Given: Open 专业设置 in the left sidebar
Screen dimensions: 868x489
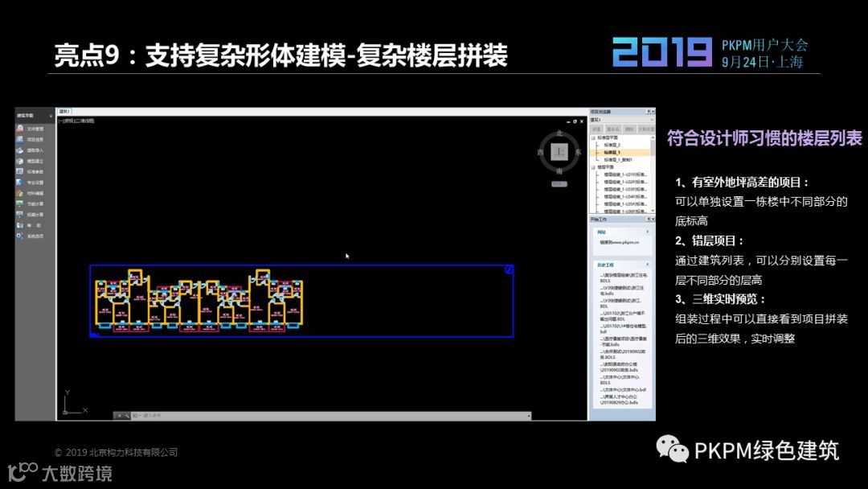Looking at the screenshot, I should point(31,183).
